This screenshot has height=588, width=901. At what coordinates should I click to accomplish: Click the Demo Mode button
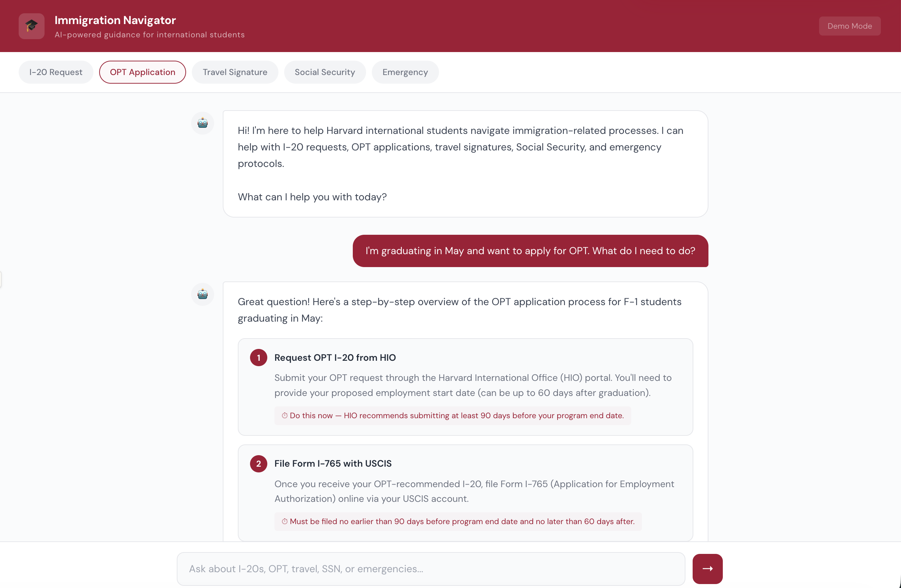[x=849, y=26]
